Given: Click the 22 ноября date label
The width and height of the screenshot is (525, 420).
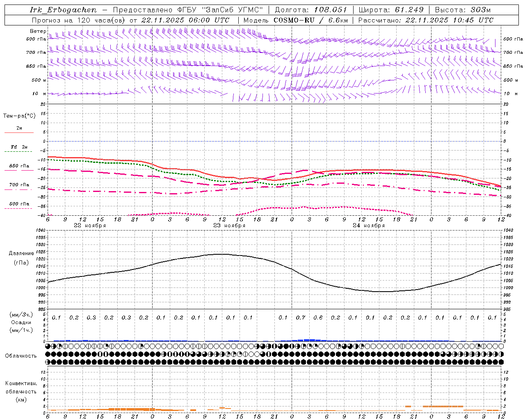Looking at the screenshot, I should pyautogui.click(x=90, y=226).
